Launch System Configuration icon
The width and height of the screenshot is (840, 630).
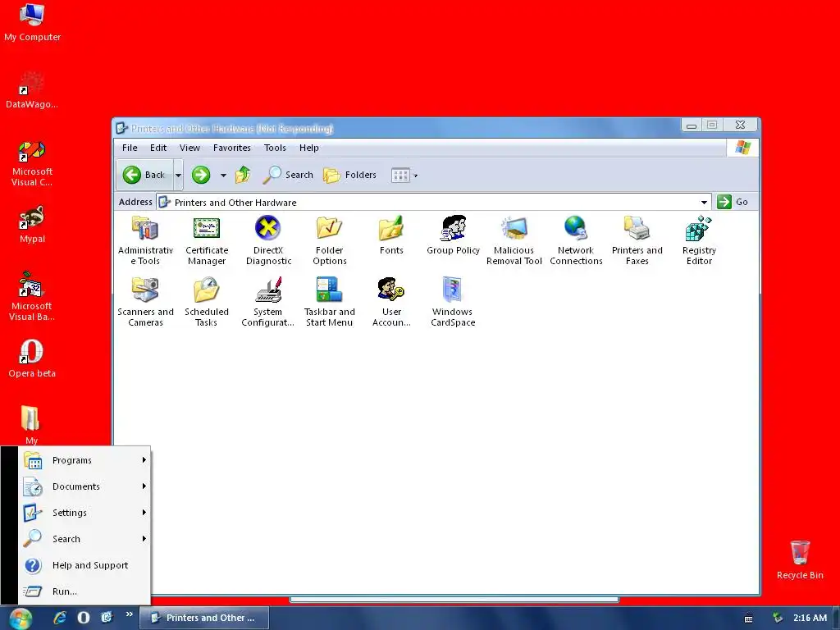(x=268, y=302)
